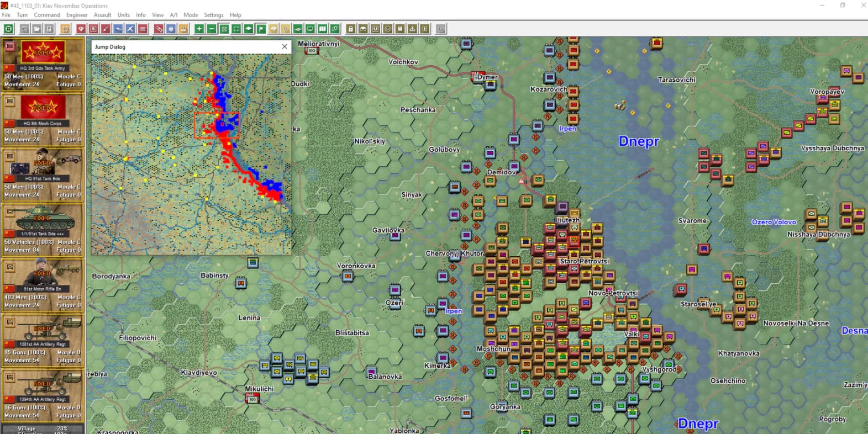Click the Staro-Petrovtsi label on map
This screenshot has height=434, width=868.
(585, 261)
